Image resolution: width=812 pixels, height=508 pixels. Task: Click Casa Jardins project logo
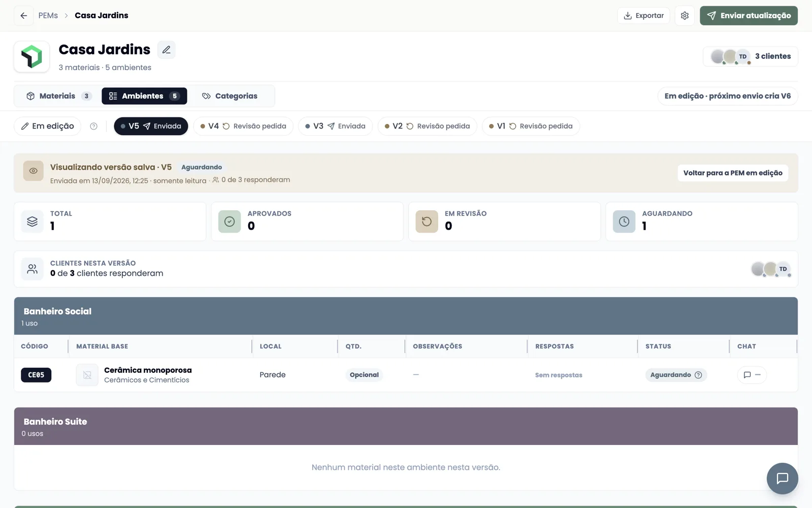click(31, 56)
